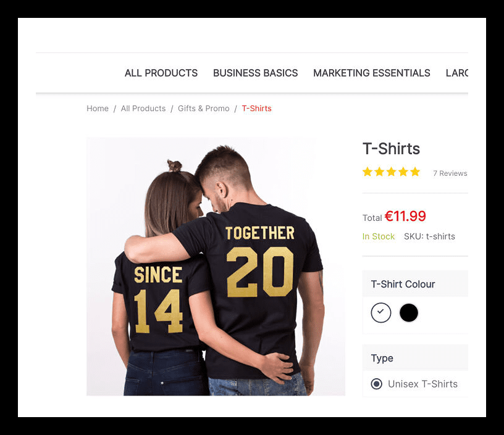Select the black T-shirt colour swatch
The width and height of the screenshot is (504, 435).
408,312
